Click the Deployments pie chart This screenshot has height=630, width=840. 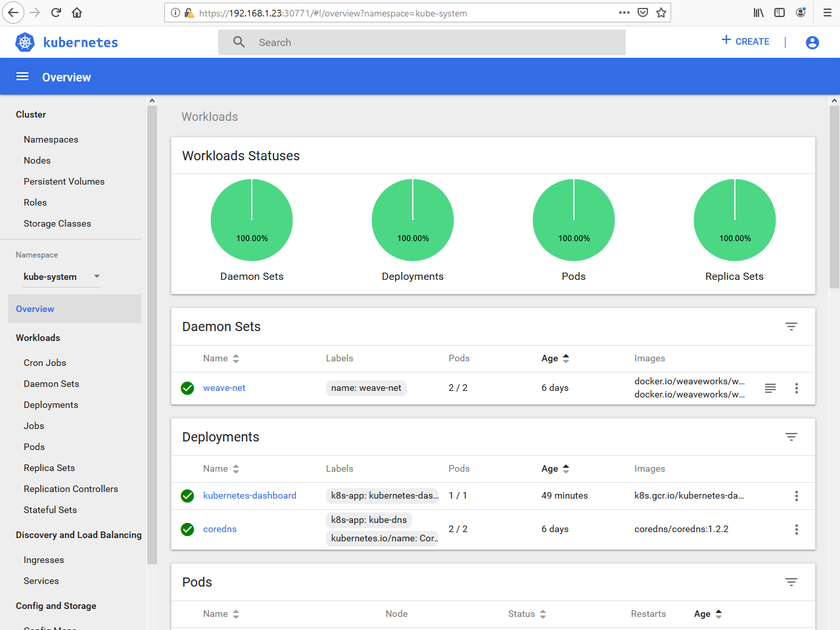click(413, 220)
